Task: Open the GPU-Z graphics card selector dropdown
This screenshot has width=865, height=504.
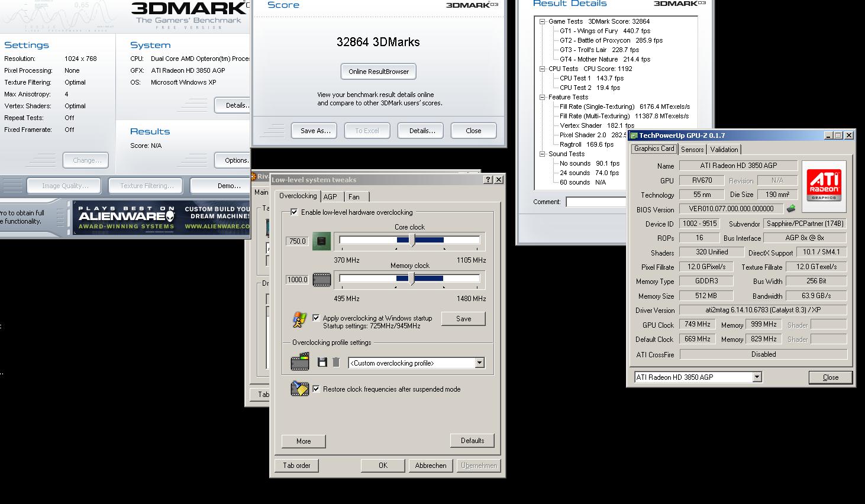Action: [756, 377]
